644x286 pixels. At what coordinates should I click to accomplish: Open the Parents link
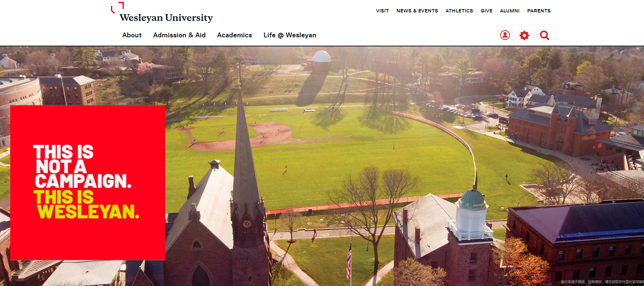(539, 11)
